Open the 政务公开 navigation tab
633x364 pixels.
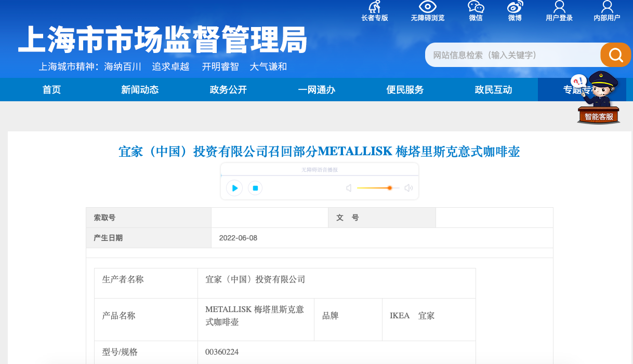[228, 90]
